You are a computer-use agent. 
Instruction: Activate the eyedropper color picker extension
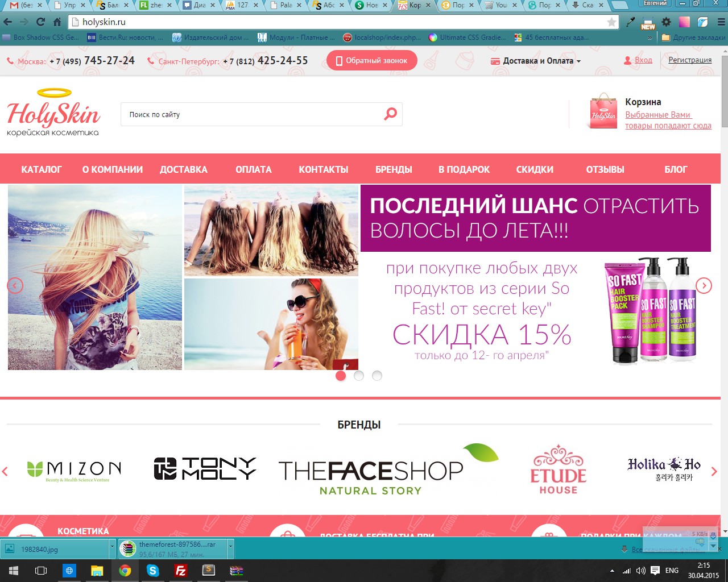630,22
